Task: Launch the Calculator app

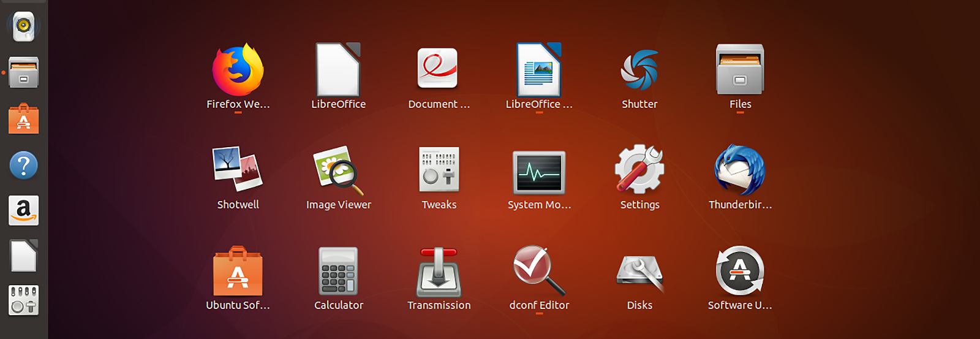Action: point(338,271)
